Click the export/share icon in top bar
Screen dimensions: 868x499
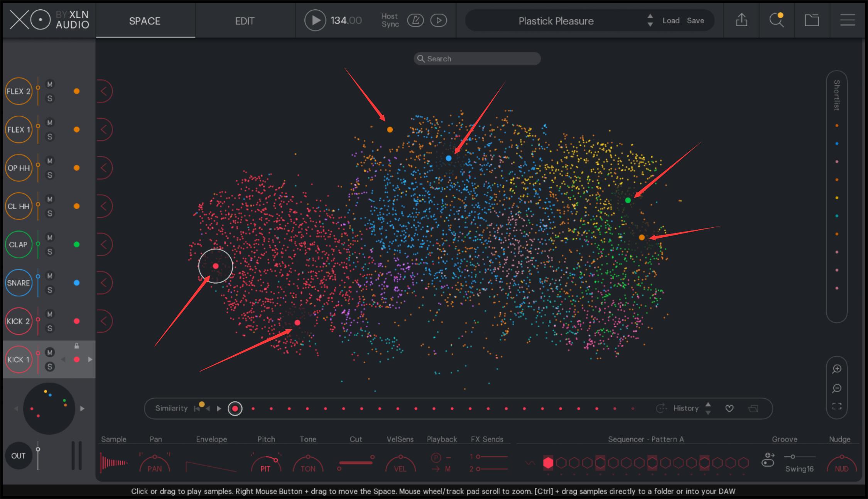pyautogui.click(x=741, y=20)
